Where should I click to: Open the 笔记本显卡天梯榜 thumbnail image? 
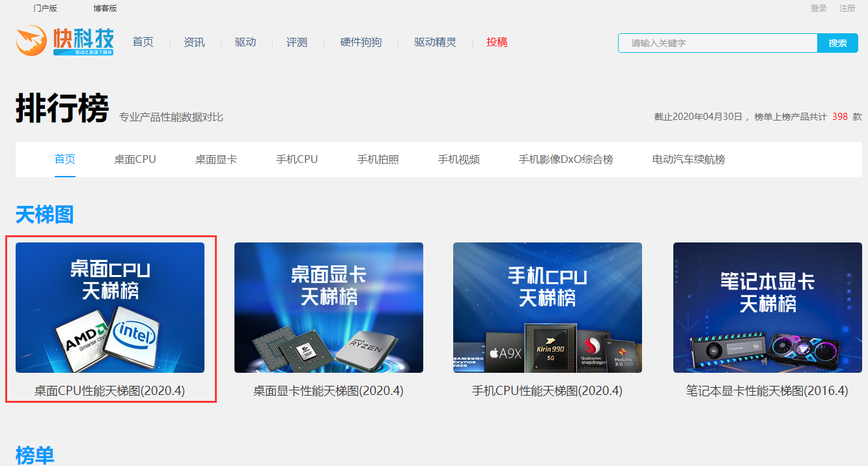pos(767,308)
